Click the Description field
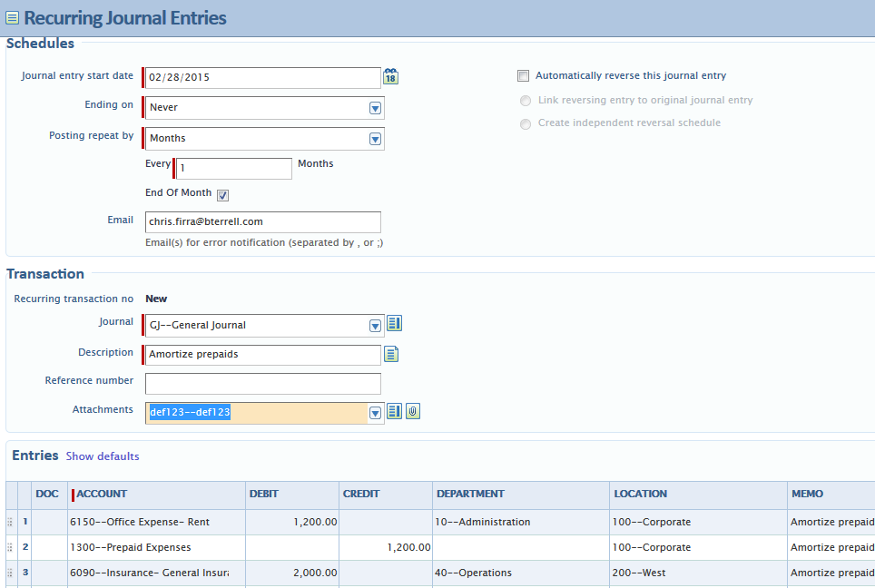 (263, 355)
